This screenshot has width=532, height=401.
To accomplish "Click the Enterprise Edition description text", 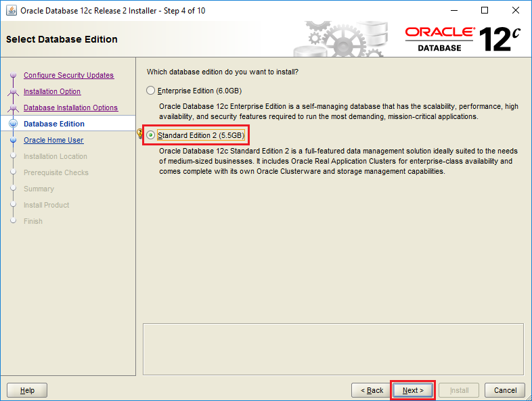I will point(338,112).
